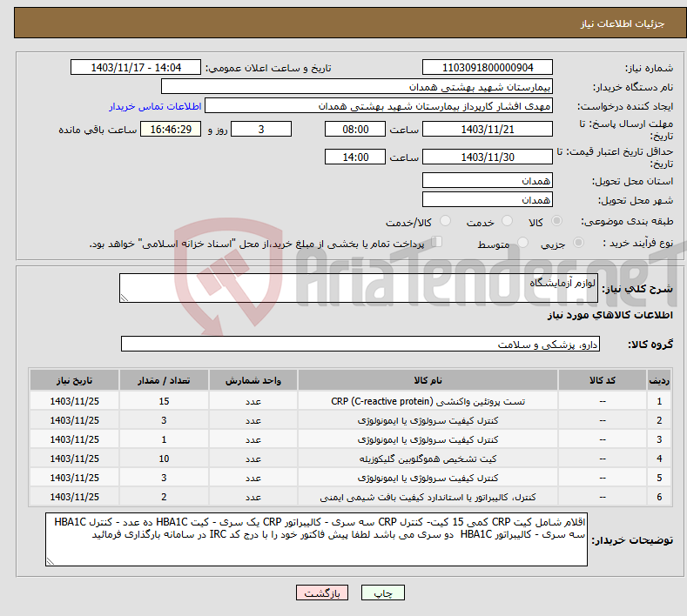Viewport: 687px width, 616px height.
Task: Click the general description text area لوازم آزمایشگاه
Action: point(359,288)
